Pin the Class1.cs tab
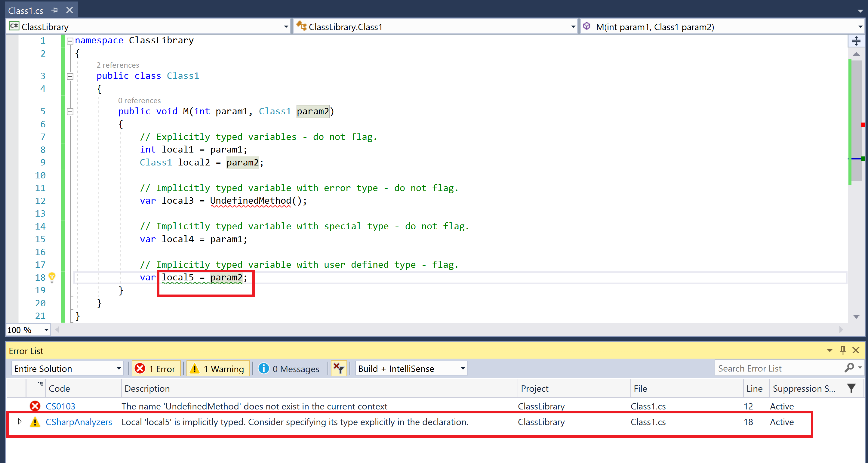Viewport: 868px width, 463px height. tap(55, 10)
